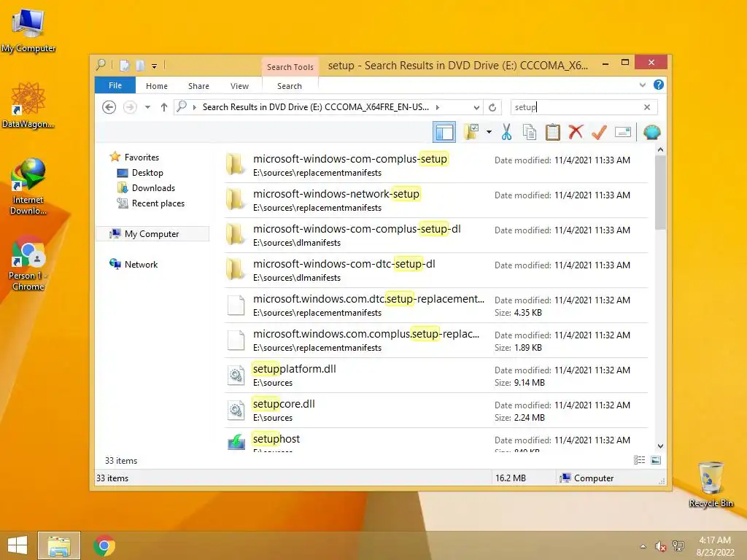This screenshot has height=560, width=747.
Task: Select My Computer in the navigation pane
Action: pos(152,234)
